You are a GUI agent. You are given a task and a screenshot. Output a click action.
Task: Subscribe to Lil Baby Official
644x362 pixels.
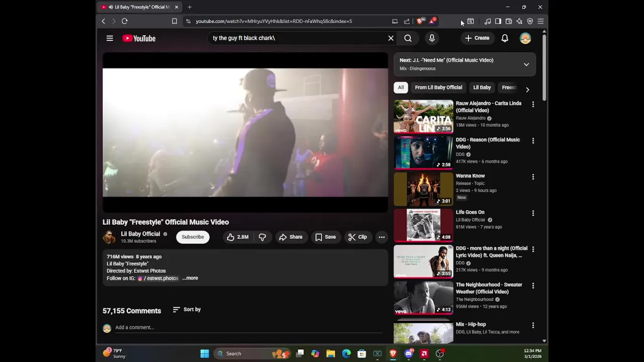click(193, 237)
